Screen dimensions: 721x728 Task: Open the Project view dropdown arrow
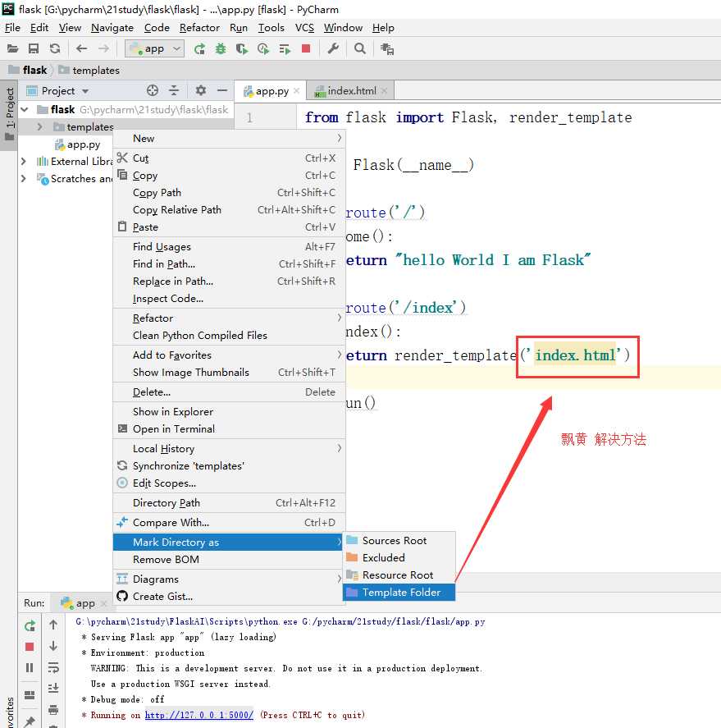[85, 91]
